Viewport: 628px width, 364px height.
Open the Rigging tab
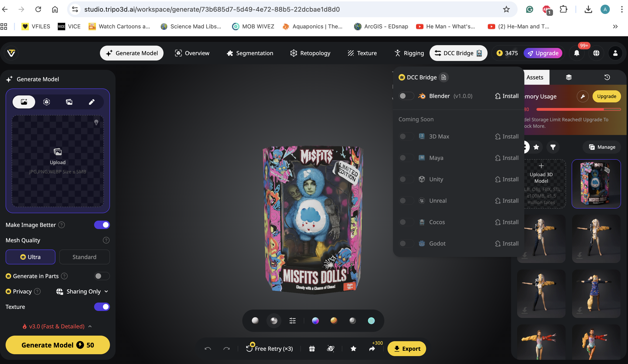(x=409, y=53)
